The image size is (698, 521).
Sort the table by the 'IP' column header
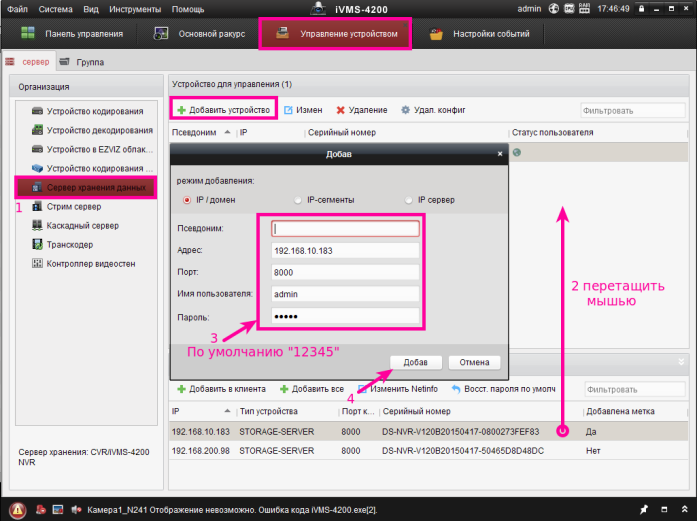(243, 131)
